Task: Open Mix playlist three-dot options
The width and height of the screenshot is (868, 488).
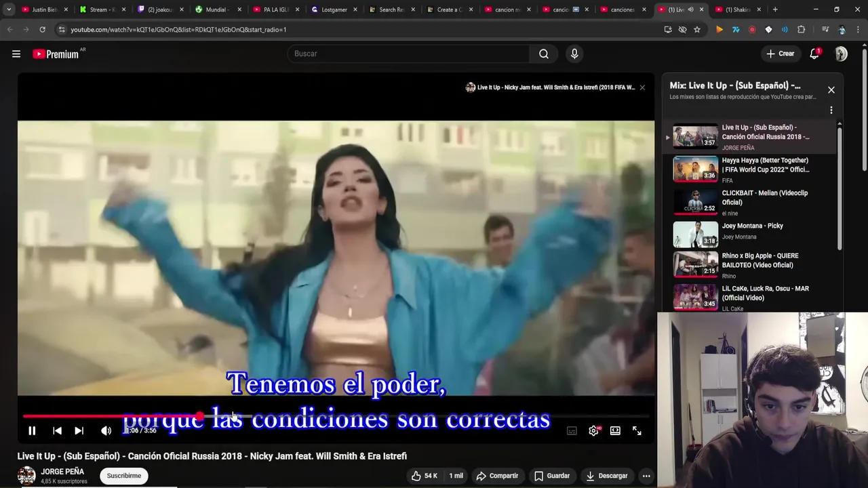Action: 831,110
